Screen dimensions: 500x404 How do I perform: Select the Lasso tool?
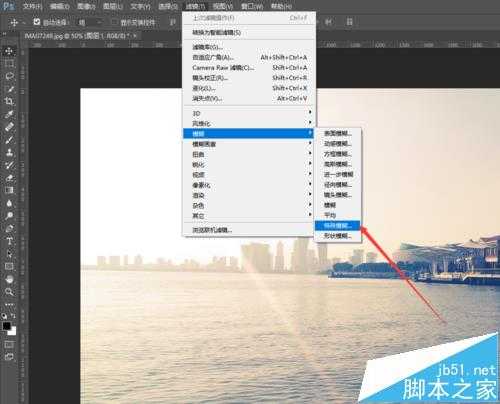pos(9,76)
